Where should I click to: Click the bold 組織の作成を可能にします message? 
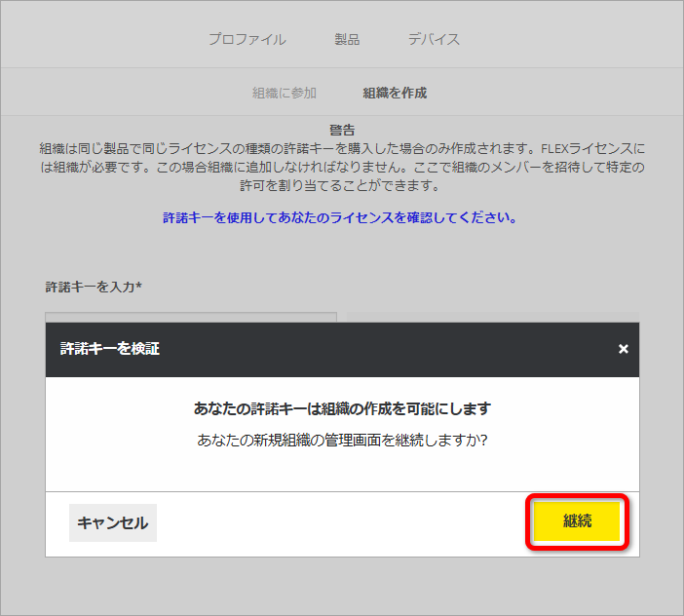[x=342, y=408]
